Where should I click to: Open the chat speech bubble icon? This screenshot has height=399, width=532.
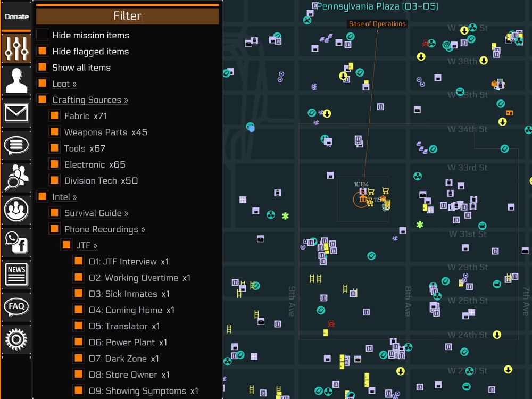pos(16,145)
